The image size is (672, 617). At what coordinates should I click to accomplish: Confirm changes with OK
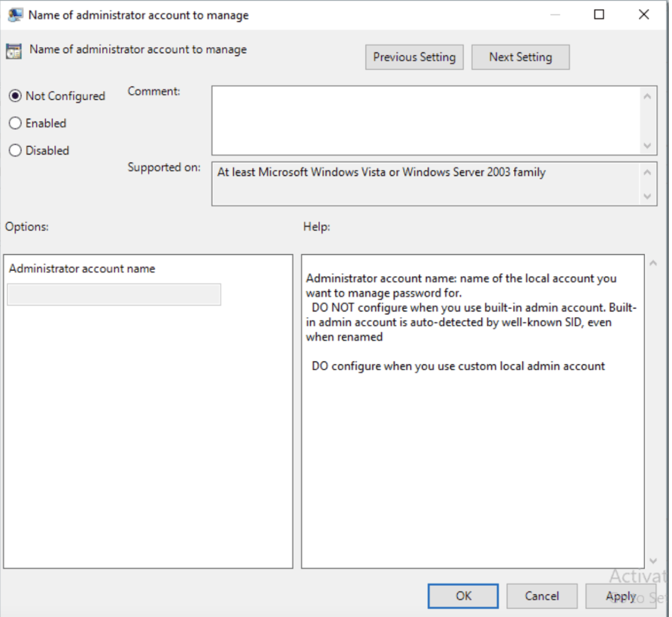463,596
